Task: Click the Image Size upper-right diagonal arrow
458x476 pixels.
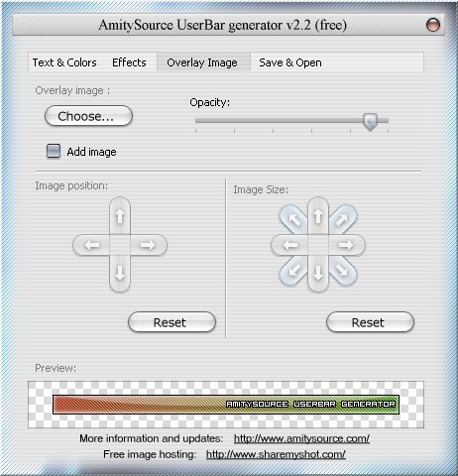Action: pos(342,219)
